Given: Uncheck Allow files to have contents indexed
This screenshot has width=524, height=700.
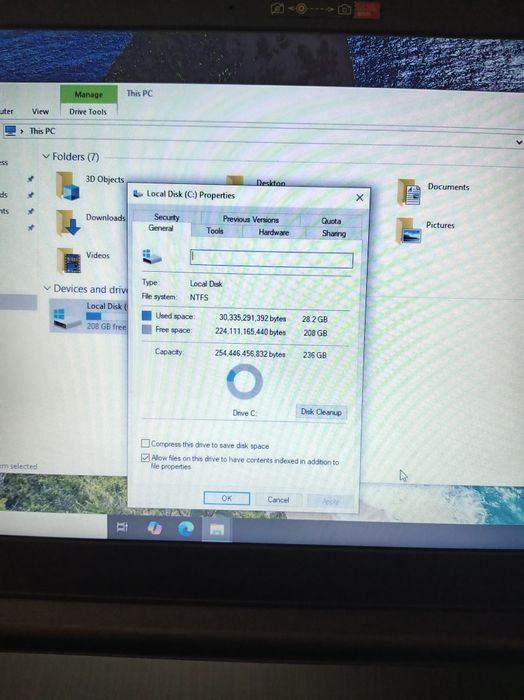Looking at the screenshot, I should pos(145,458).
